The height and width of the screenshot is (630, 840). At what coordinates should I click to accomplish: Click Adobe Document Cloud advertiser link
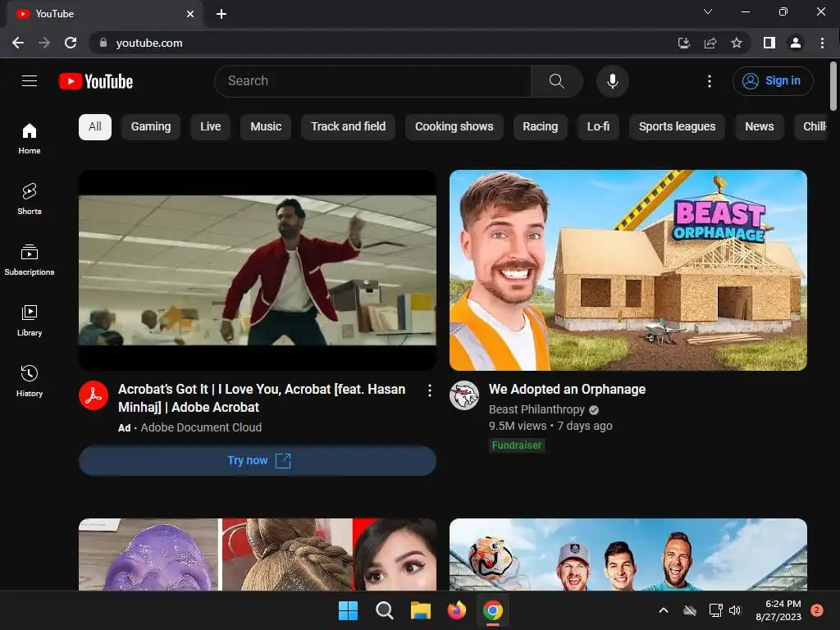point(201,427)
